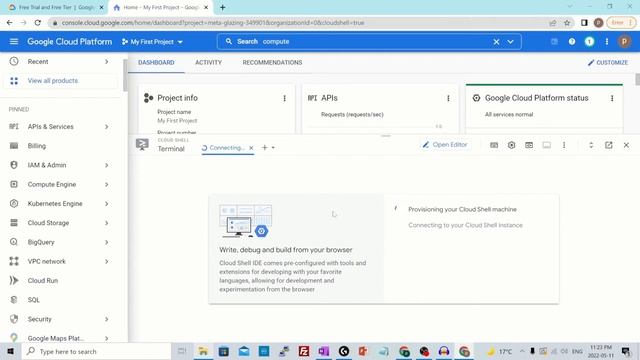Clear the search text with X
This screenshot has height=360, width=640.
point(496,42)
